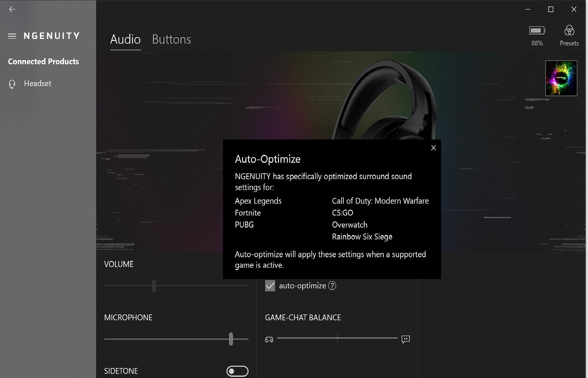The height and width of the screenshot is (378, 588).
Task: Click the Volume slider handle
Action: [x=154, y=286]
